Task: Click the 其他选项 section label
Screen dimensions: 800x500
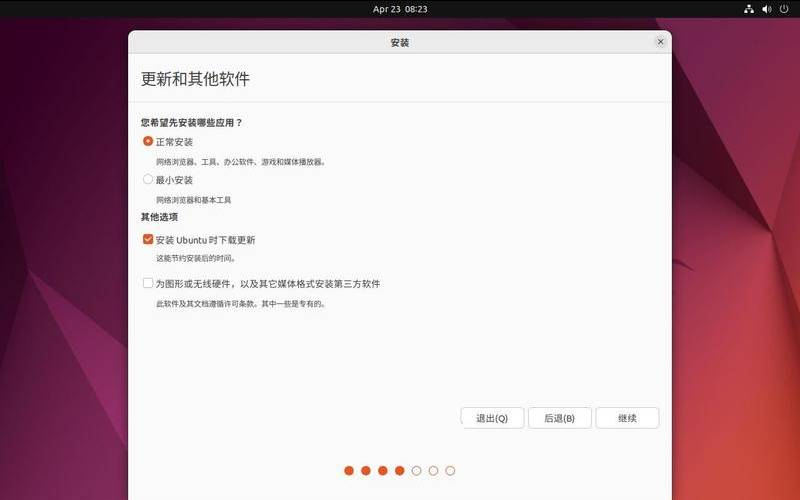Action: [159, 217]
